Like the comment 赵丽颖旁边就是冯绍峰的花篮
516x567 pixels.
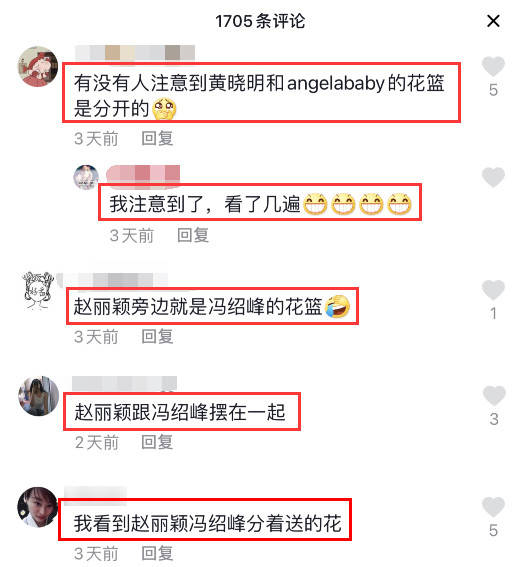tap(493, 290)
